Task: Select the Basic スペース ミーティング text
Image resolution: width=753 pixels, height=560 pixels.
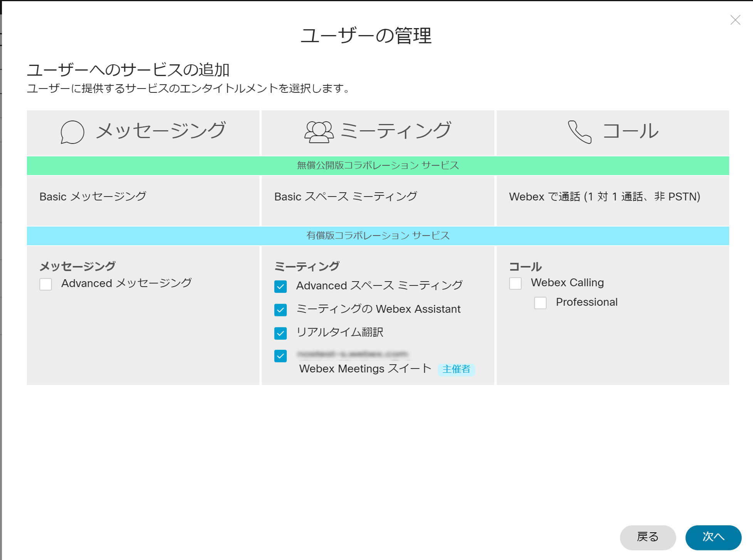Action: click(x=346, y=196)
